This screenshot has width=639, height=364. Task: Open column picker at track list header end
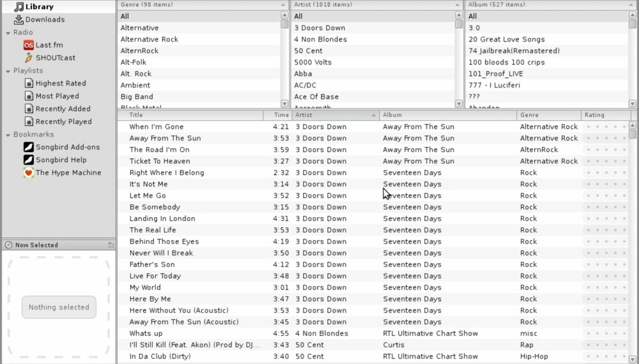click(x=634, y=115)
